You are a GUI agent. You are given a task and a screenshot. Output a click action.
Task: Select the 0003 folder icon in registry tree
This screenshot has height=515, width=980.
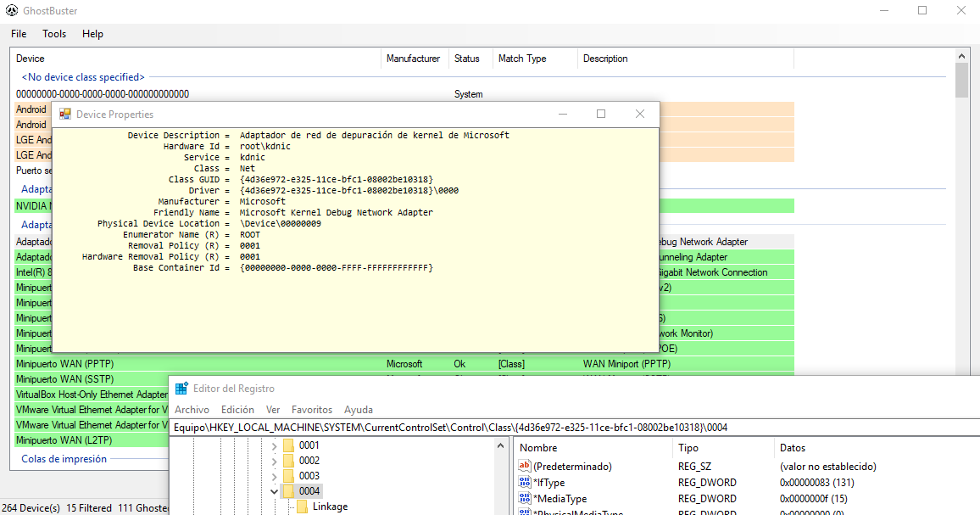pyautogui.click(x=289, y=476)
